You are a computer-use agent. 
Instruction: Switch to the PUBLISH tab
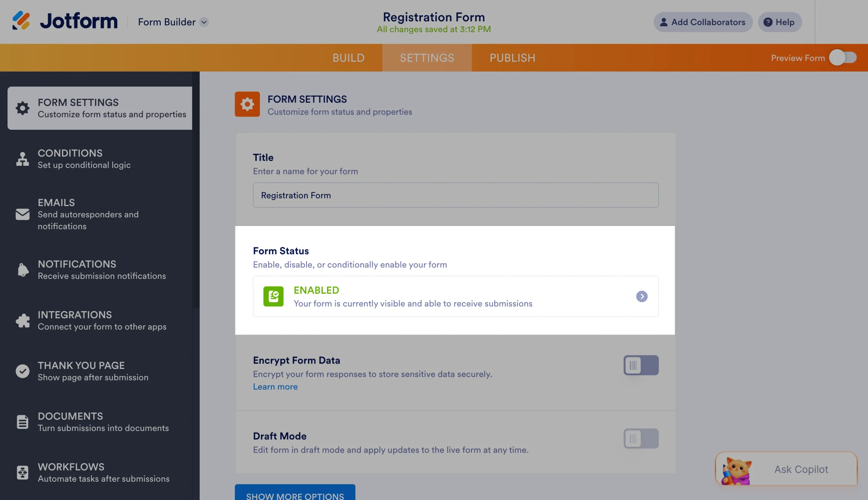(512, 58)
